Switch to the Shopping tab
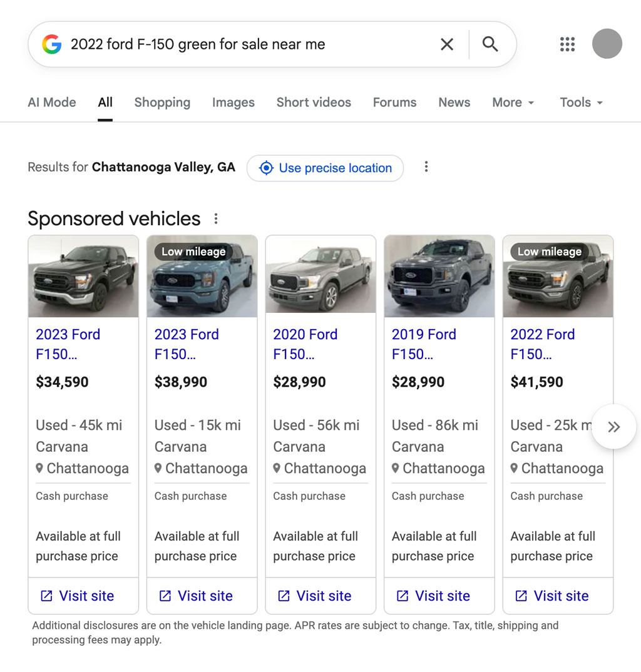Screen dimensions: 641x672 [162, 102]
